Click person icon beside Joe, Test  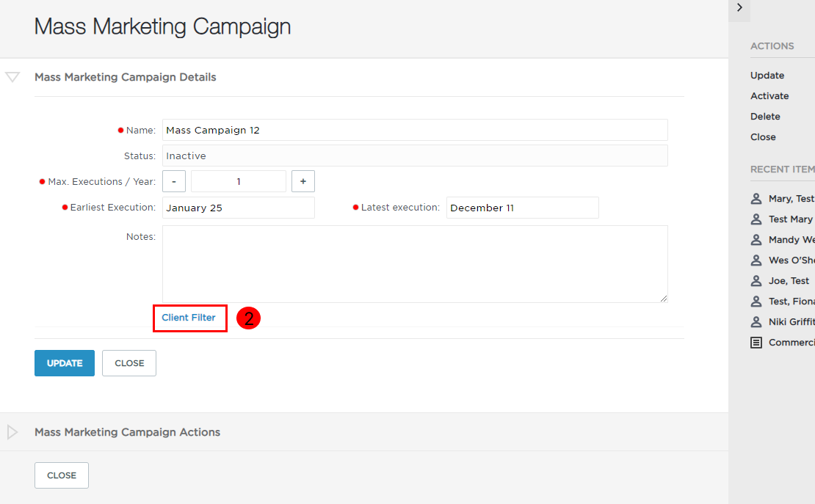(x=756, y=281)
